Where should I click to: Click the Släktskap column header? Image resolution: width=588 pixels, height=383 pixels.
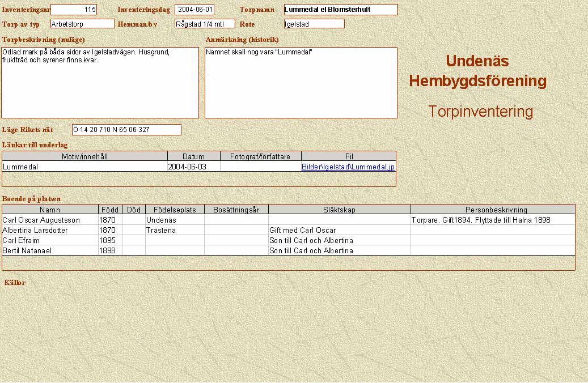point(339,210)
